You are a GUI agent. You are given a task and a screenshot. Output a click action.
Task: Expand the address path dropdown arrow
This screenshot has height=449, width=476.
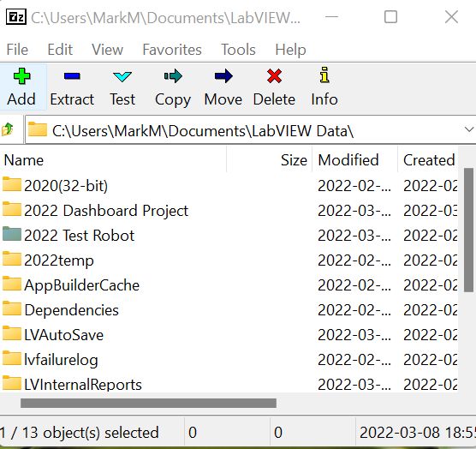coord(469,129)
